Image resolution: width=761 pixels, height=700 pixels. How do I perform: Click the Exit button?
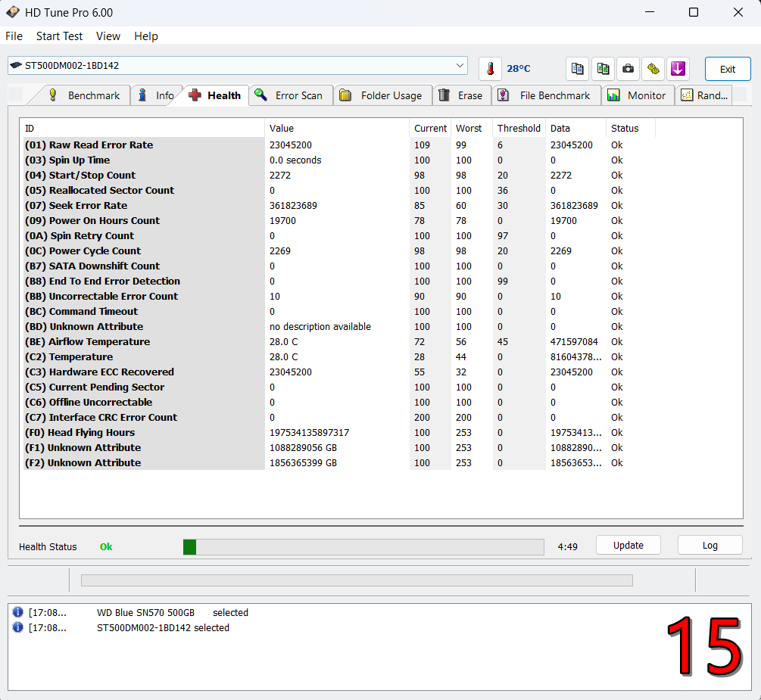[727, 69]
